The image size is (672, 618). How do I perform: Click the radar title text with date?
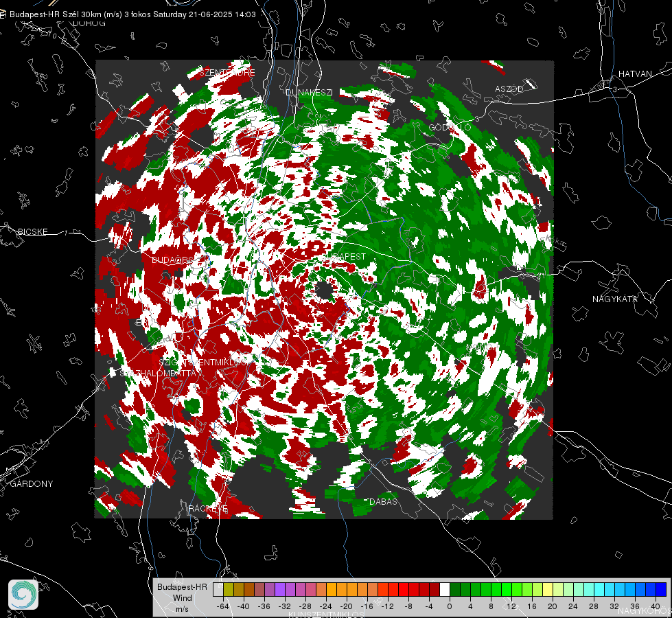coord(132,14)
